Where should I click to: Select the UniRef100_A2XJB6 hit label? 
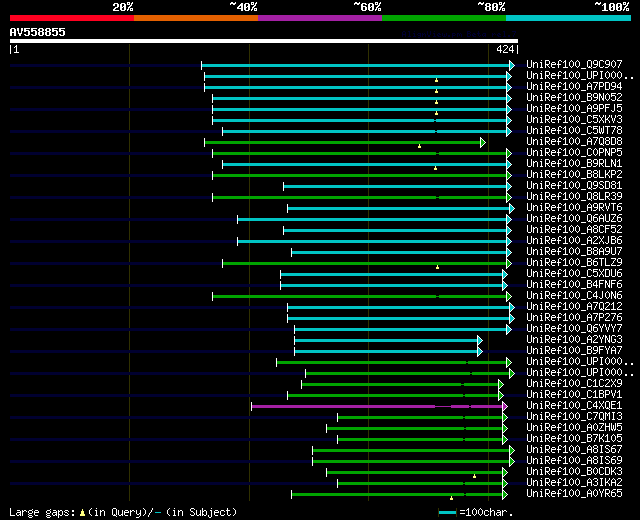[x=574, y=240]
